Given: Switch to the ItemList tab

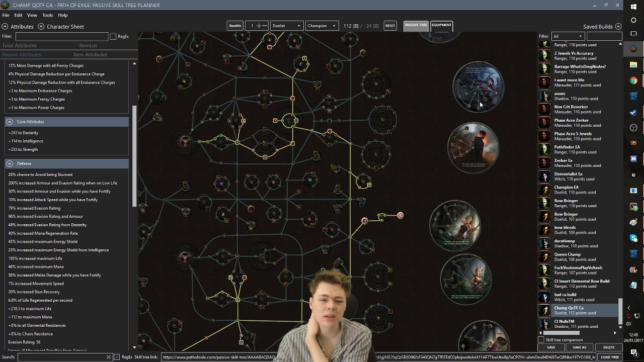Looking at the screenshot, I should tap(88, 45).
